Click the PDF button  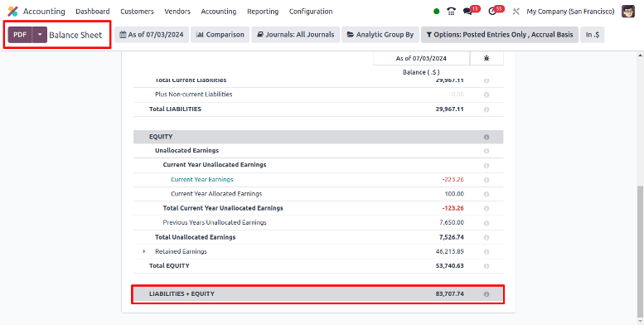[x=20, y=35]
